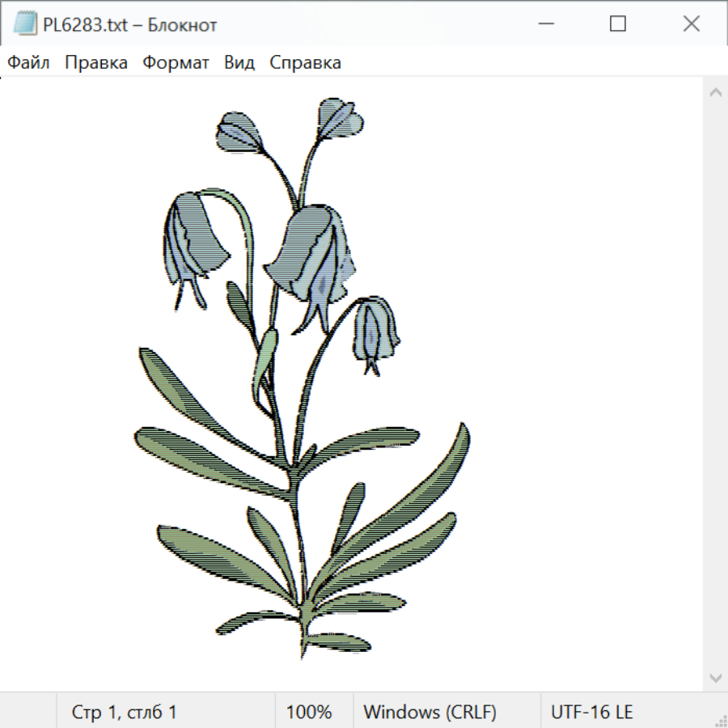
Task: Click the scroll down arrow
Action: [x=715, y=677]
